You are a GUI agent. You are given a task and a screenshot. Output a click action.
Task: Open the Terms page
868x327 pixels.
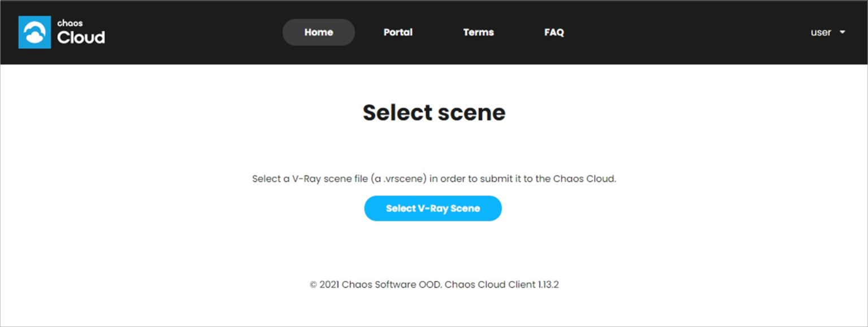[478, 32]
